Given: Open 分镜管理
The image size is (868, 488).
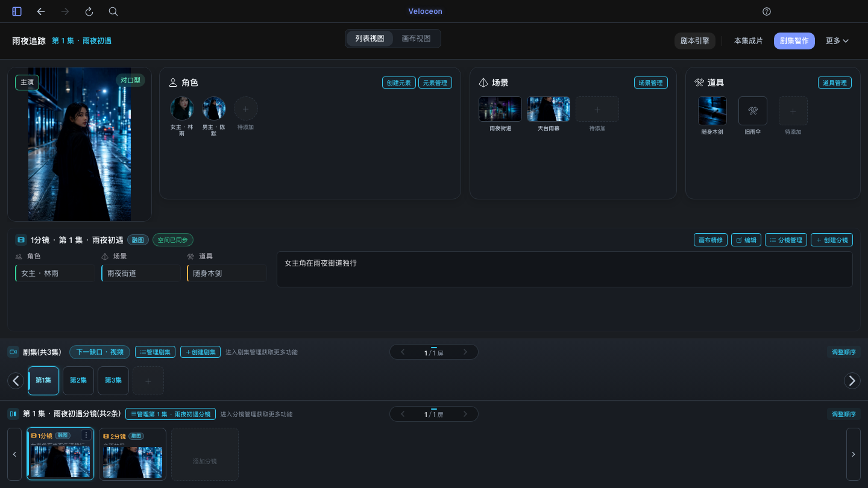Looking at the screenshot, I should (x=786, y=240).
